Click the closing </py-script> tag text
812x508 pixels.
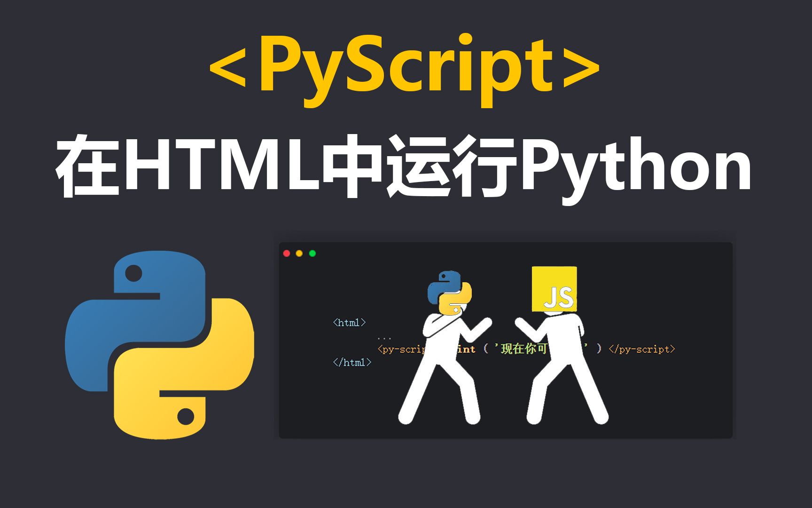point(642,349)
